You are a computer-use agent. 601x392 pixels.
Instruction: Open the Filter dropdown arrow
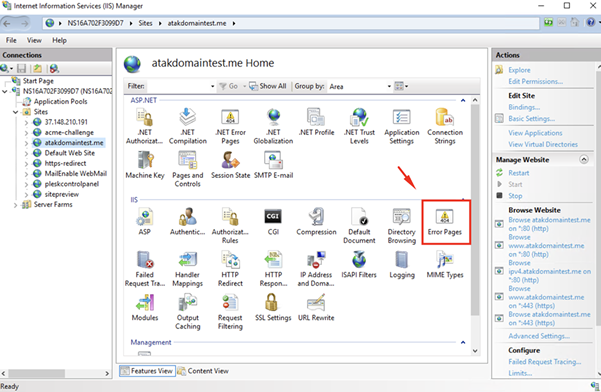tap(212, 87)
